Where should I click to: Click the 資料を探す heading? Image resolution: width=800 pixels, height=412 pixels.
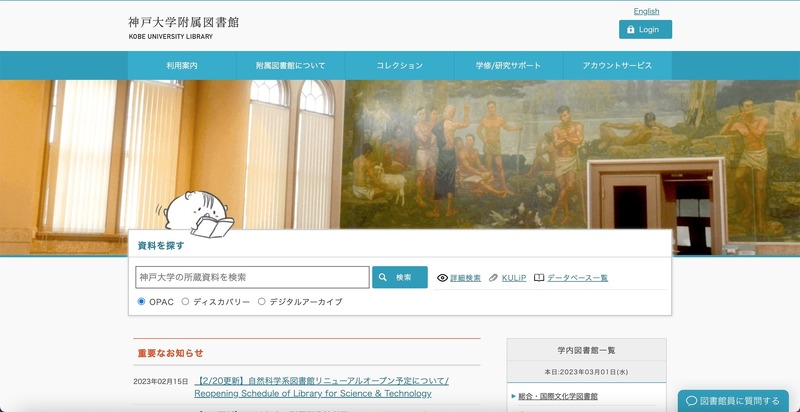pos(161,246)
